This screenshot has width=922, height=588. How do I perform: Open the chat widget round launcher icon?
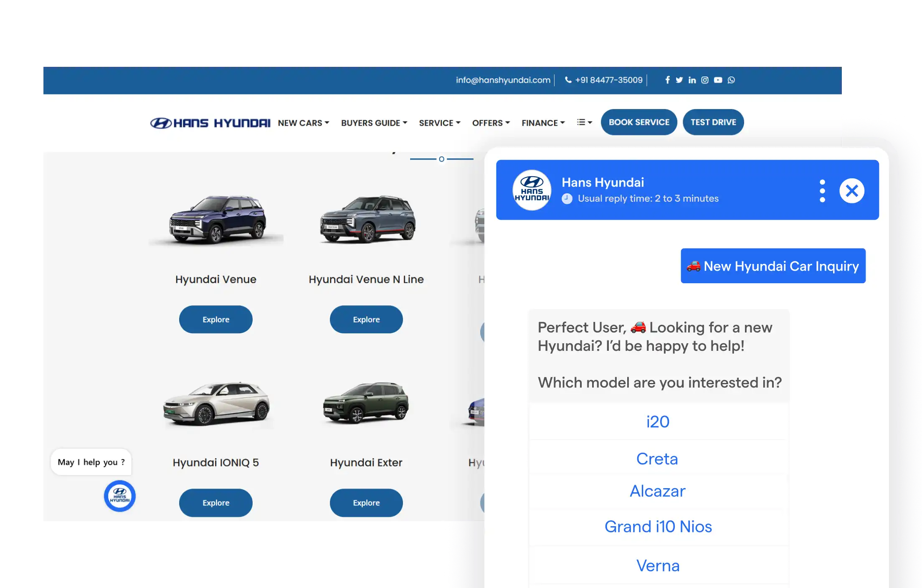120,496
